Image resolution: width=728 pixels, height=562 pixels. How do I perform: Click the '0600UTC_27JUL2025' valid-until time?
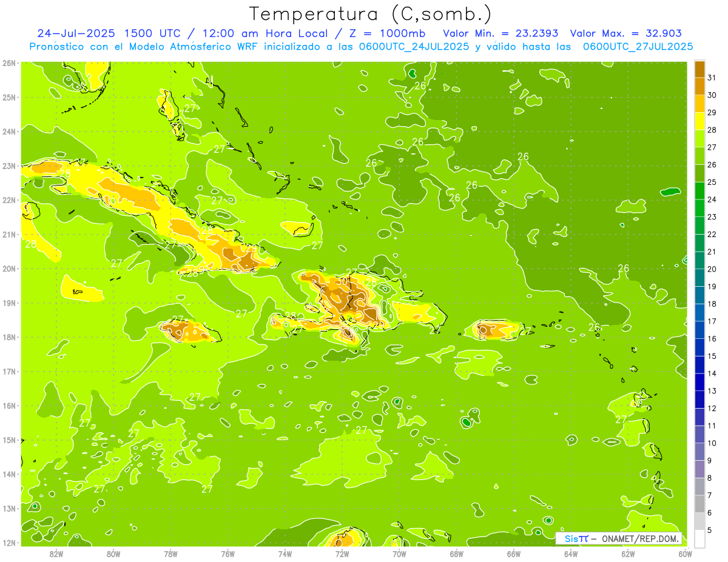coord(638,46)
